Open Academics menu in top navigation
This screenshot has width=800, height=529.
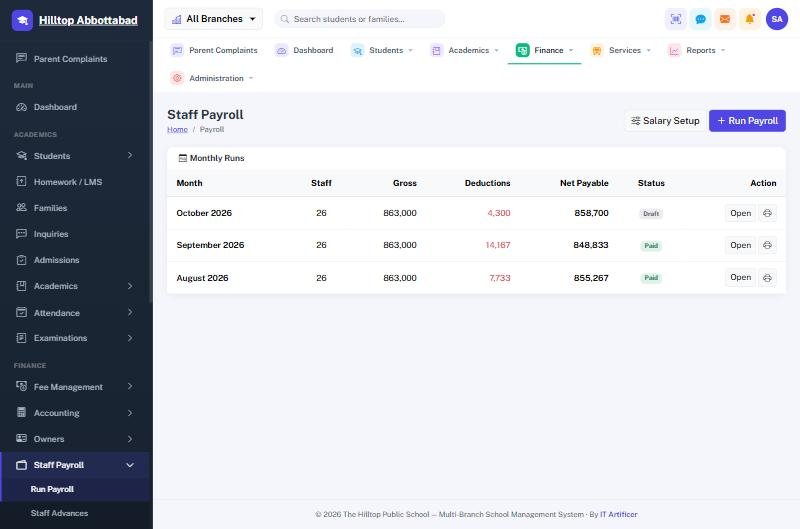pos(465,51)
